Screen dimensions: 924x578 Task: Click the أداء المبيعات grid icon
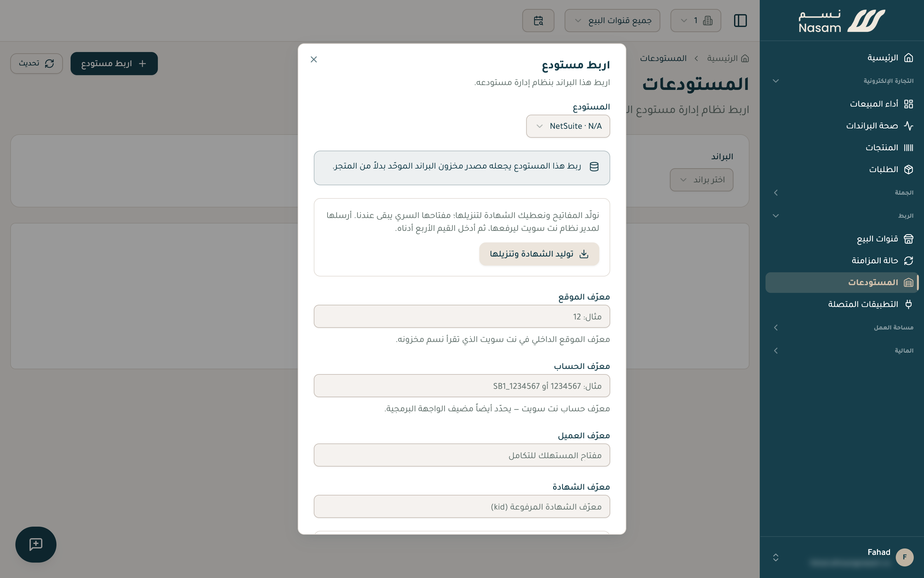click(909, 104)
